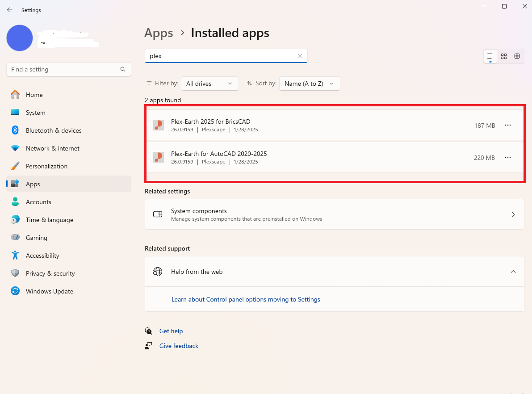Viewport: 532px width, 394px height.
Task: Open the Sort by Name (A to Z) dropdown
Action: coord(310,84)
